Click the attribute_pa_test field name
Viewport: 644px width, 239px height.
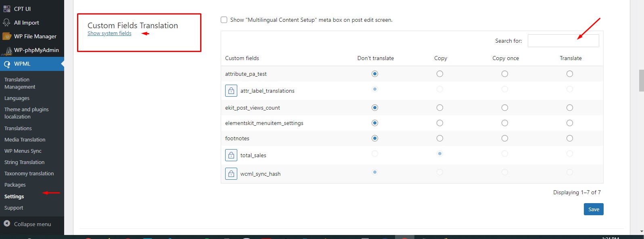246,74
